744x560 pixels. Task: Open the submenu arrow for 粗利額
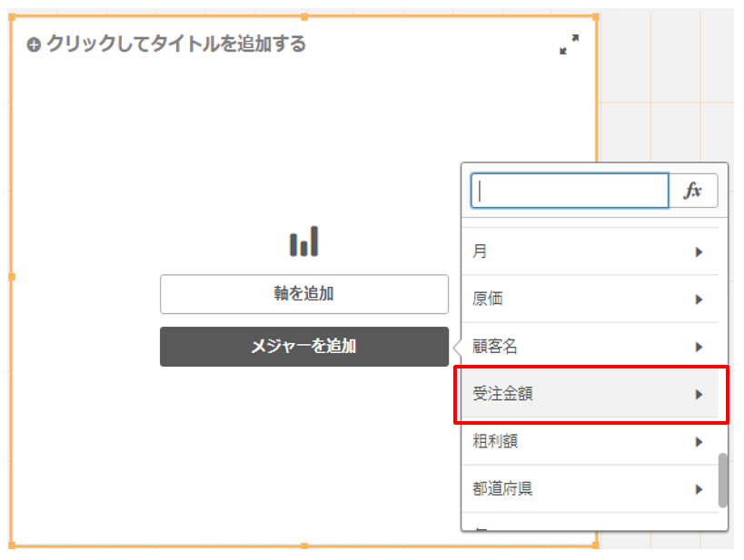tap(699, 442)
